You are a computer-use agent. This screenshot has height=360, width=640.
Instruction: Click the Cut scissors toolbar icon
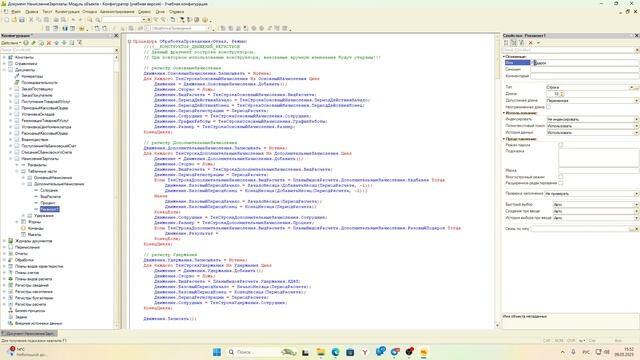click(31, 20)
